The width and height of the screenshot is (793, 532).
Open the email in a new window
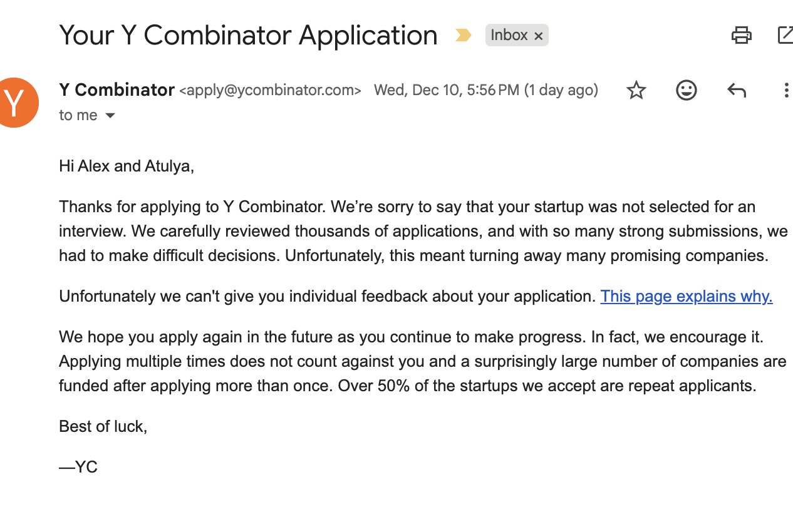(x=785, y=35)
